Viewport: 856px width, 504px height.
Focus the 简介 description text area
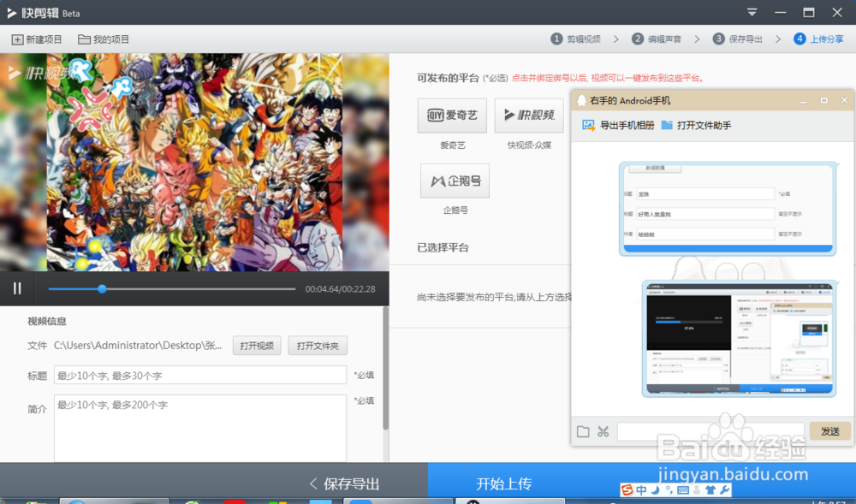(x=200, y=428)
